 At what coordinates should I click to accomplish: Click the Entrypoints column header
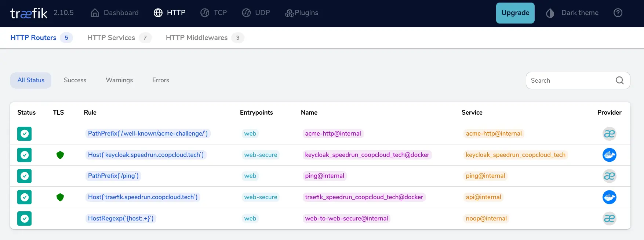click(x=256, y=112)
